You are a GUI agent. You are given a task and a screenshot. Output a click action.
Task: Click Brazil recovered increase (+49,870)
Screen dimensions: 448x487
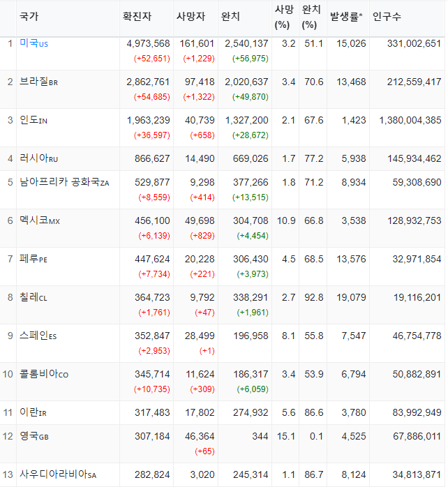(x=251, y=97)
